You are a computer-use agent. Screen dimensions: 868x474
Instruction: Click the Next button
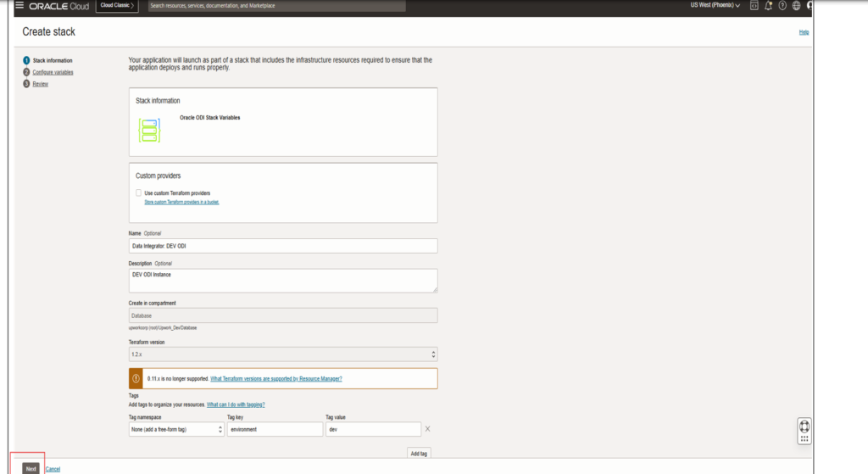coord(31,468)
